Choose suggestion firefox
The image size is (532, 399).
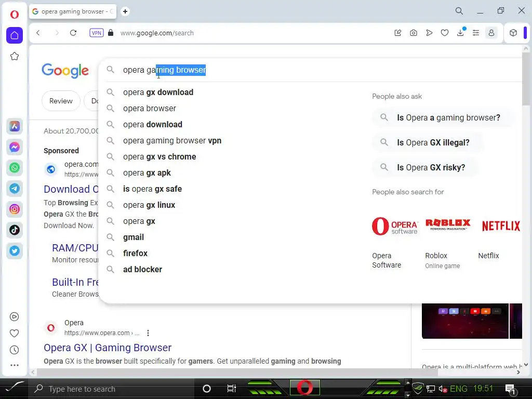point(135,254)
